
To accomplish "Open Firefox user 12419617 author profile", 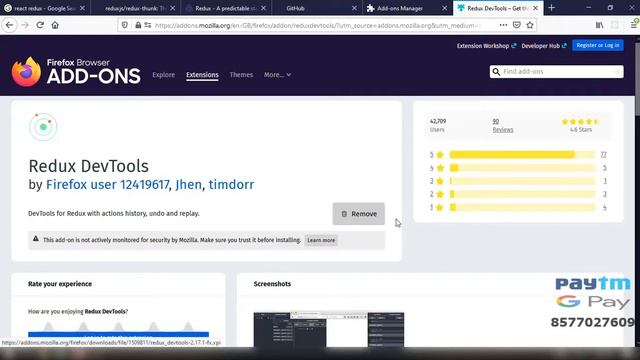I will point(108,184).
